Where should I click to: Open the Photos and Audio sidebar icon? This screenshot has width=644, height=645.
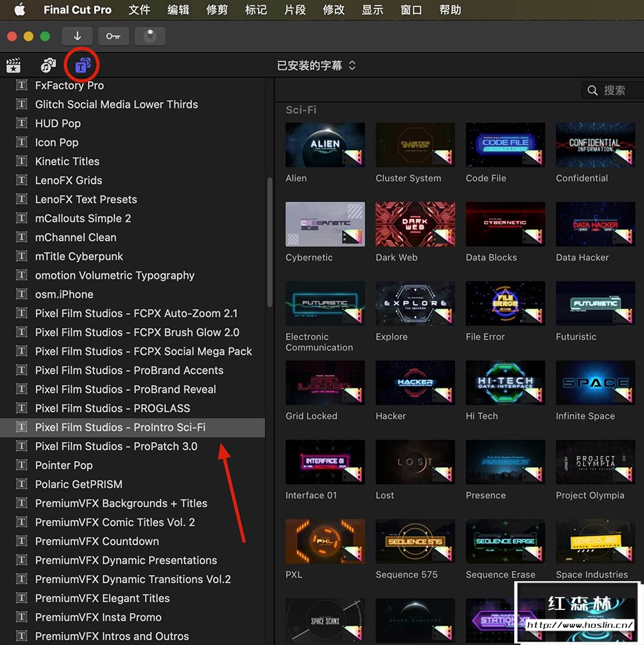(x=48, y=66)
